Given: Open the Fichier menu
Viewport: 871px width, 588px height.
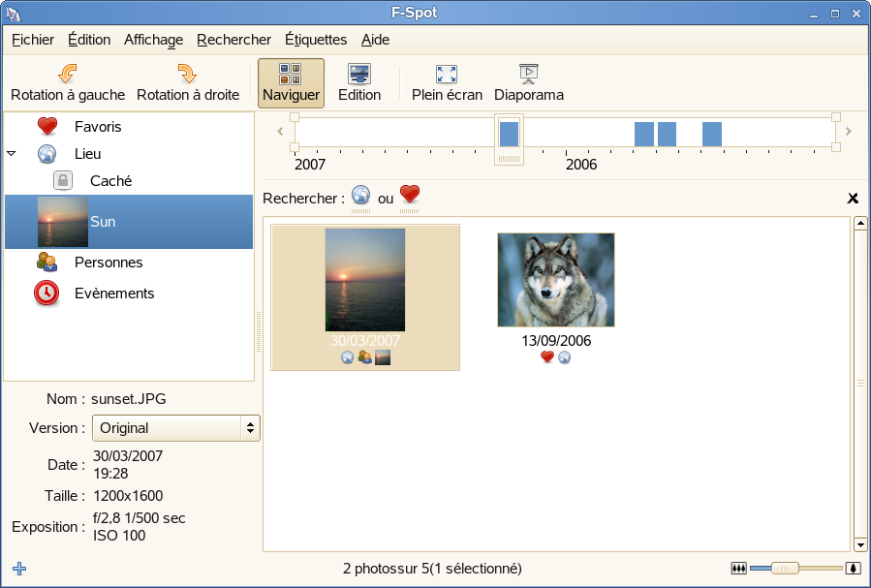Looking at the screenshot, I should pos(33,40).
